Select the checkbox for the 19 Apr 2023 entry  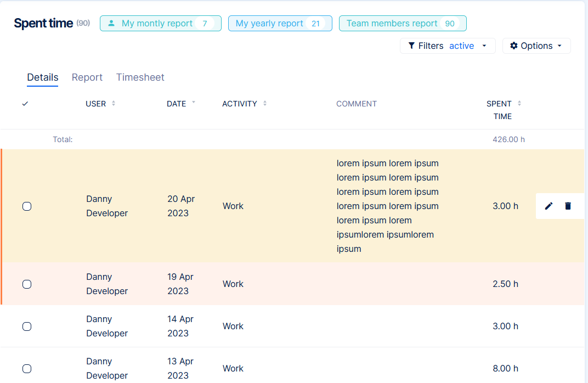[x=27, y=284]
